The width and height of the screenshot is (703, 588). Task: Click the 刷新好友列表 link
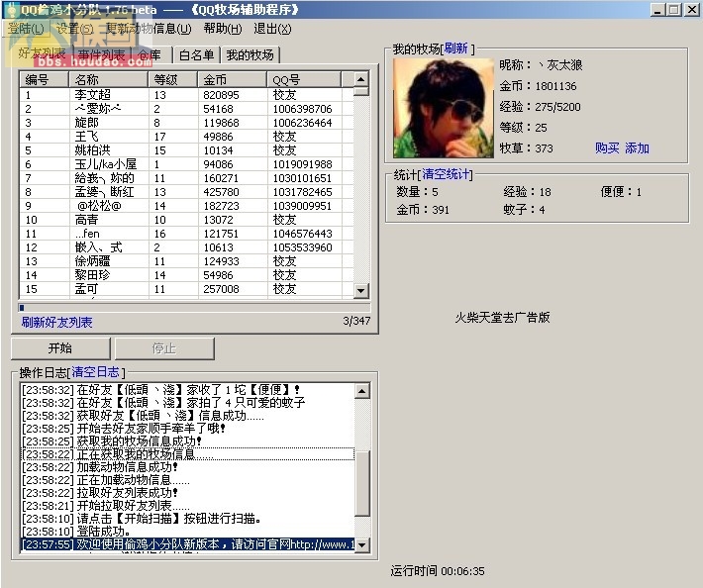(57, 323)
